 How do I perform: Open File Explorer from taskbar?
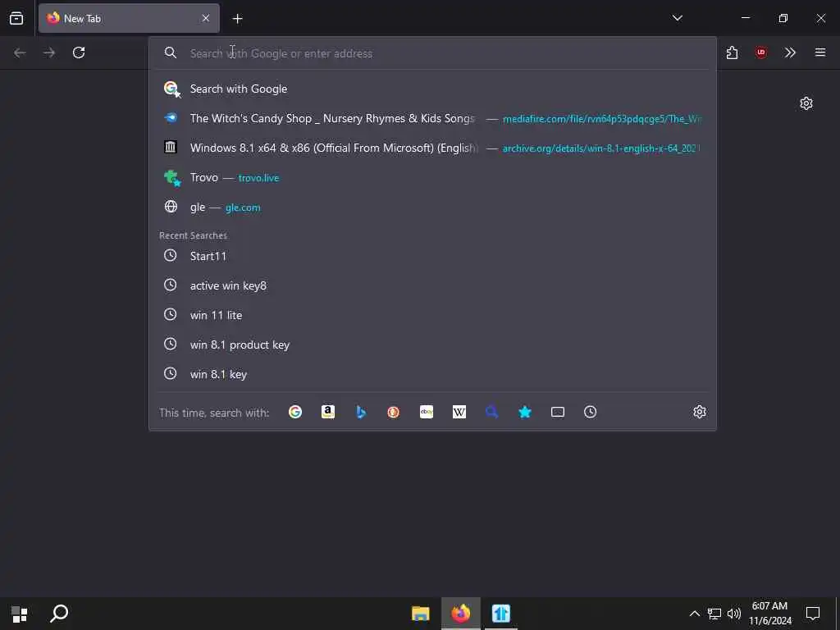[421, 614]
